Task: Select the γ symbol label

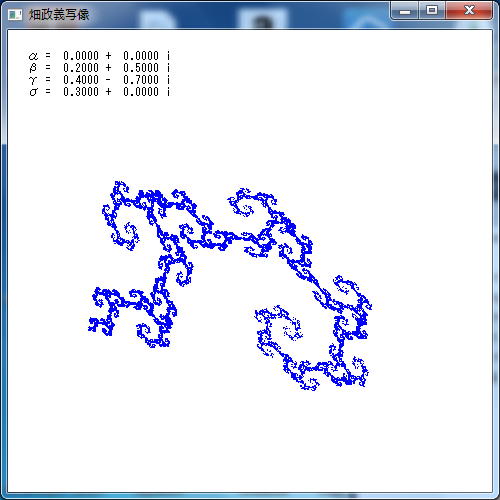Action: (33, 80)
